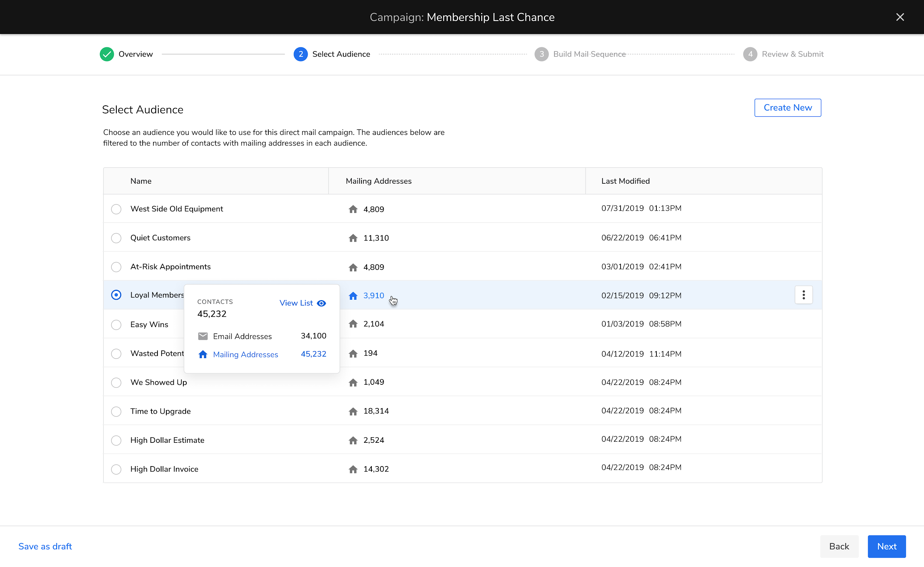Viewport: 924px width, 567px height.
Task: Sort by Mailing Addresses column header
Action: (378, 181)
